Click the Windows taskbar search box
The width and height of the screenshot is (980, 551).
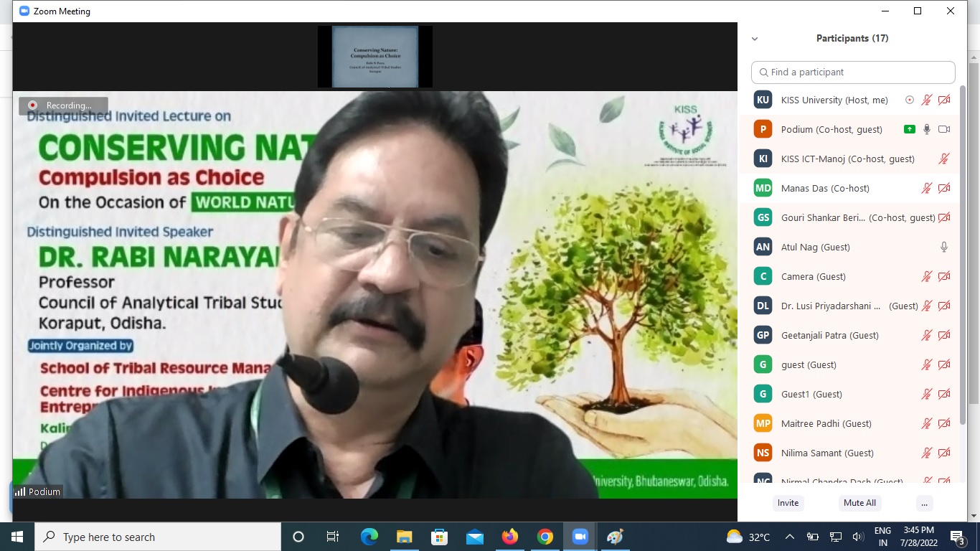point(159,537)
